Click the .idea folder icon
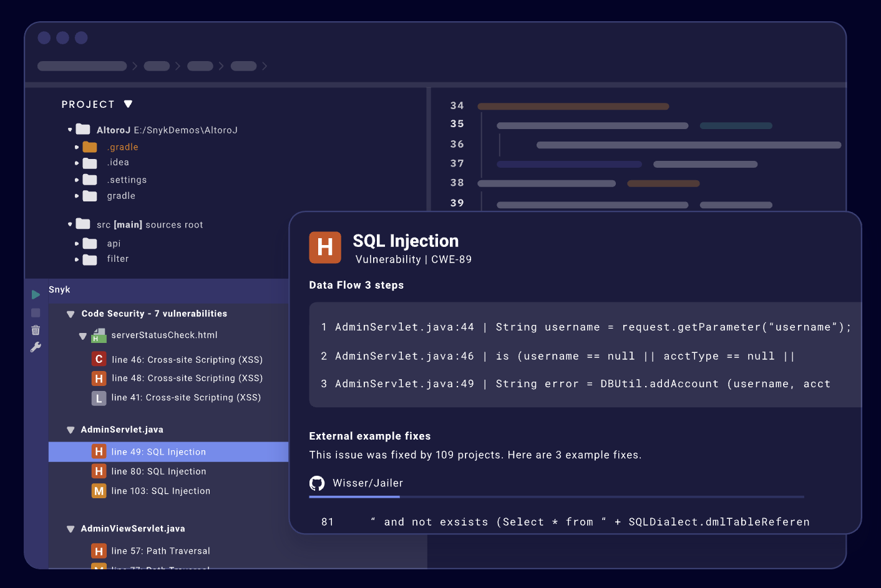The image size is (881, 588). coord(90,163)
